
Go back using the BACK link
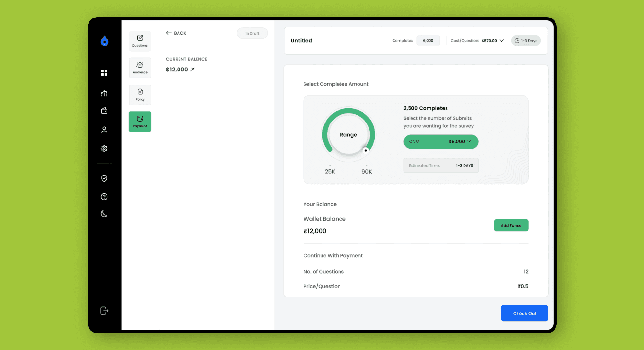[x=176, y=33]
